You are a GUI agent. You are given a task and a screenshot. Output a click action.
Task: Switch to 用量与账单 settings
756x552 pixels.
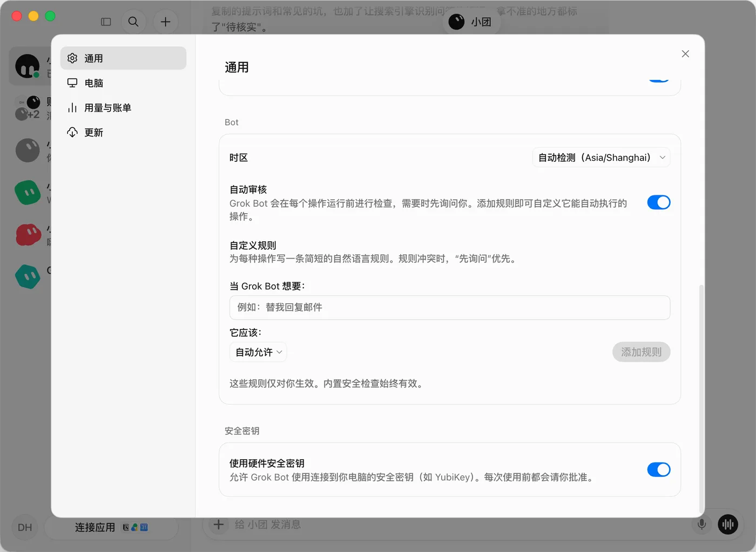(123, 108)
